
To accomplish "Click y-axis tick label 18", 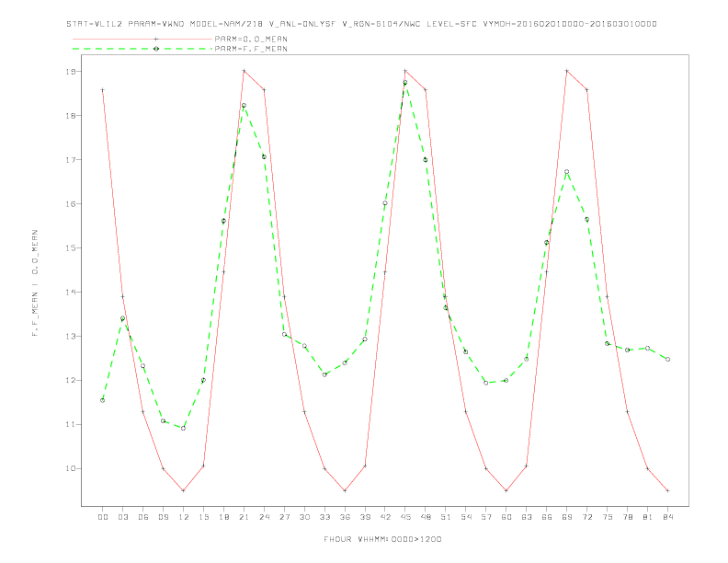I will pos(70,116).
